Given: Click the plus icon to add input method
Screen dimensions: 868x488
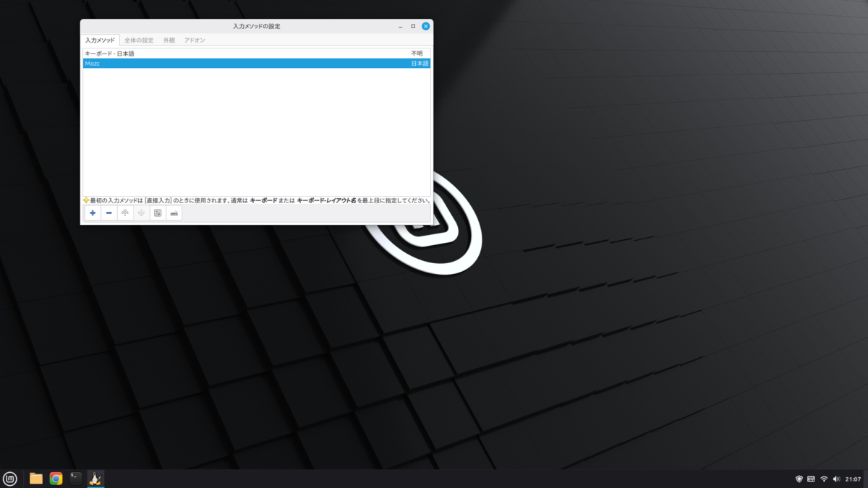Looking at the screenshot, I should (x=93, y=213).
